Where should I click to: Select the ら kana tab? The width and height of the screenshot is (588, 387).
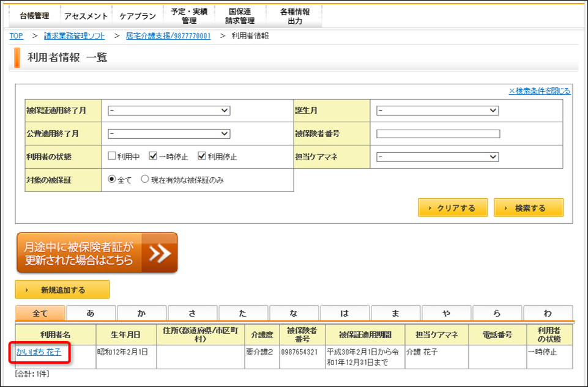click(497, 313)
